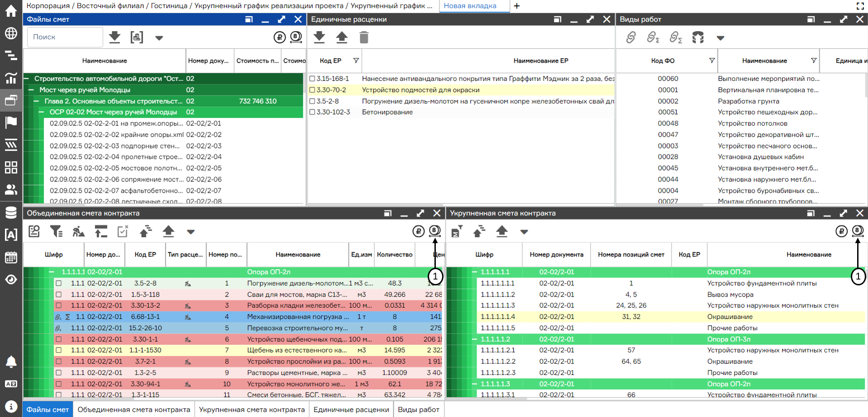The image size is (868, 417).
Task: Open the flag icon in left sidebar
Action: (x=11, y=122)
